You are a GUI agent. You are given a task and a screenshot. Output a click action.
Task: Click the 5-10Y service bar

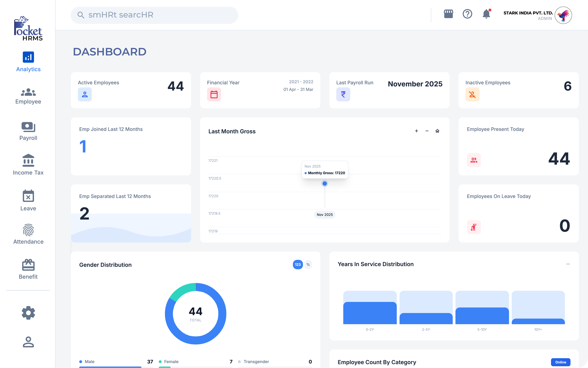482,316
